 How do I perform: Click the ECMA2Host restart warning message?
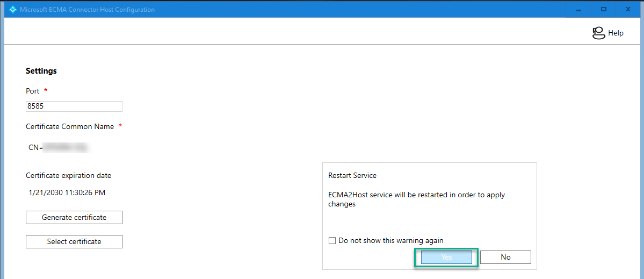tap(416, 199)
